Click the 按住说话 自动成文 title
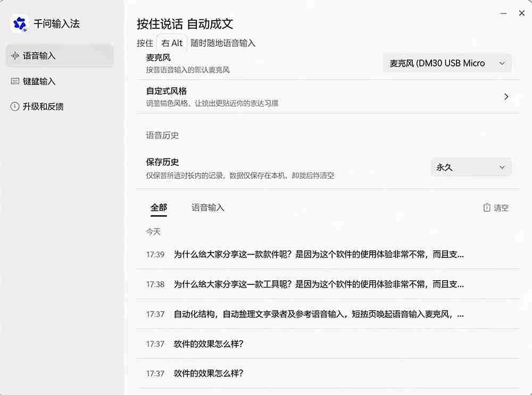The width and height of the screenshot is (532, 395). click(x=185, y=24)
